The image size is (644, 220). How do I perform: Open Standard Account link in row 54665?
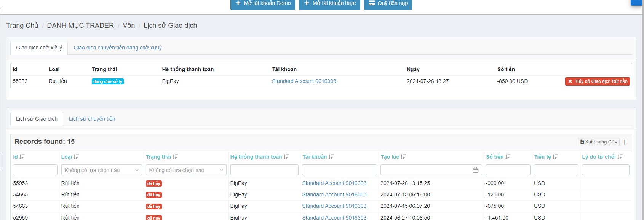[x=334, y=194]
